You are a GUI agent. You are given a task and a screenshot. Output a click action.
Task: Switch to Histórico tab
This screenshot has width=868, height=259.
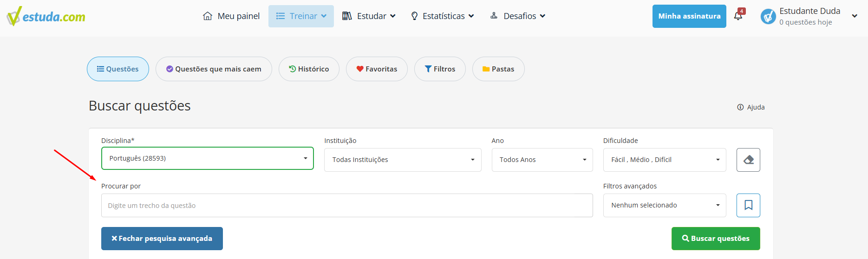pyautogui.click(x=309, y=69)
